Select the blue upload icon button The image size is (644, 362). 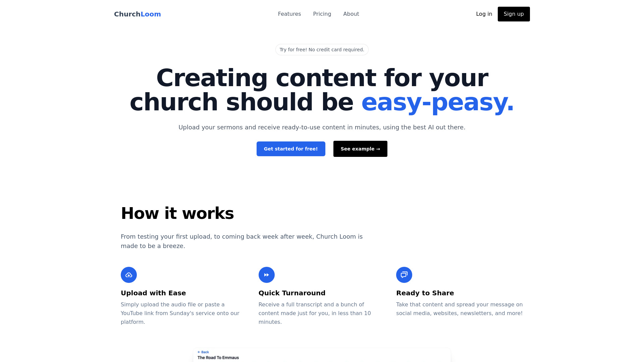[x=129, y=275]
